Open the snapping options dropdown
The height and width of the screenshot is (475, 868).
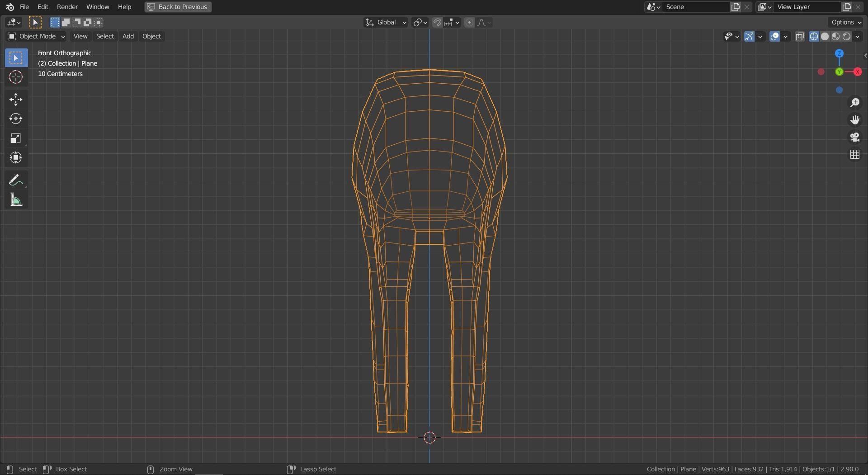point(452,22)
